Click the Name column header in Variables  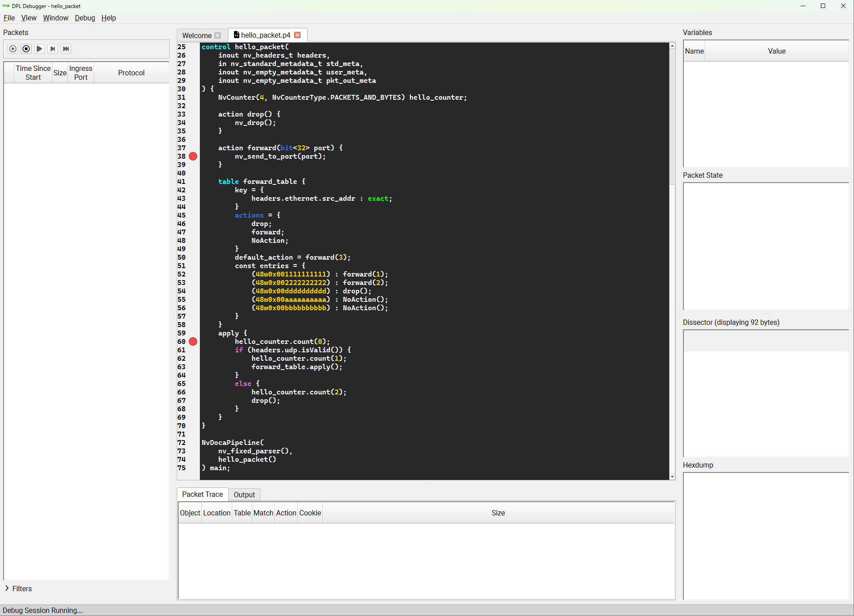click(x=694, y=51)
